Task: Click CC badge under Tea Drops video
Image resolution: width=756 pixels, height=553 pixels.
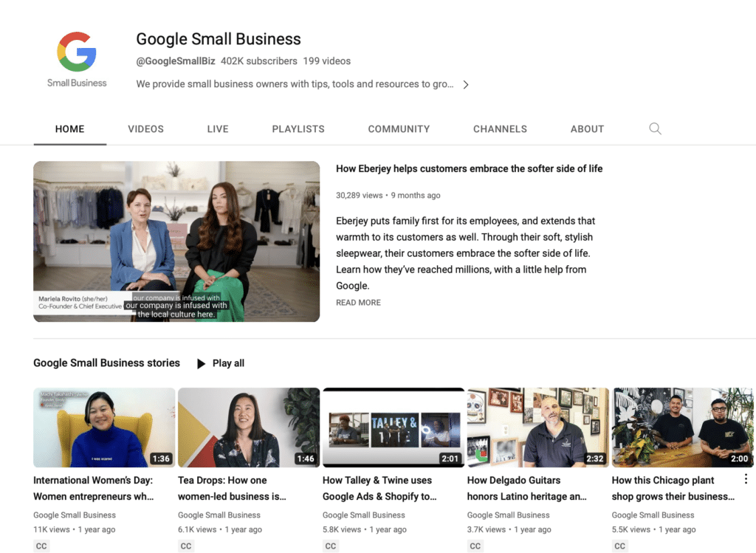Action: click(x=186, y=546)
